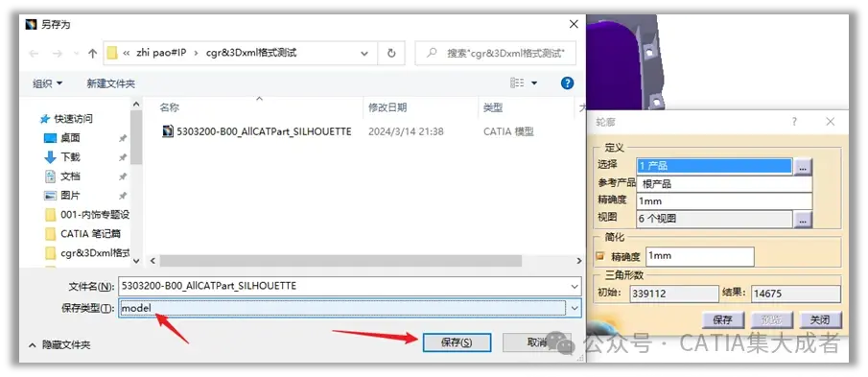
Task: Open 图片 in the sidebar
Action: [x=70, y=196]
